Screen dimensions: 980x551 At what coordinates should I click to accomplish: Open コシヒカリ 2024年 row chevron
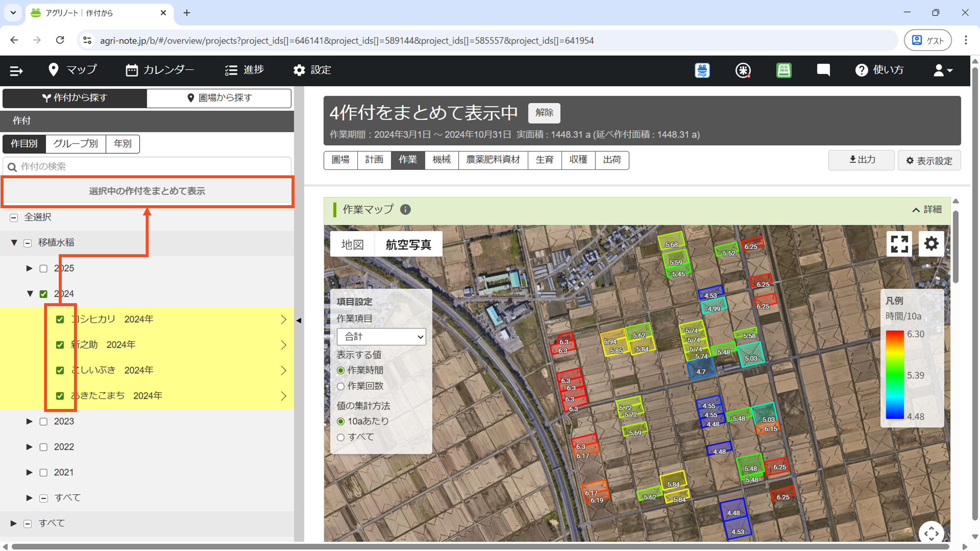284,319
